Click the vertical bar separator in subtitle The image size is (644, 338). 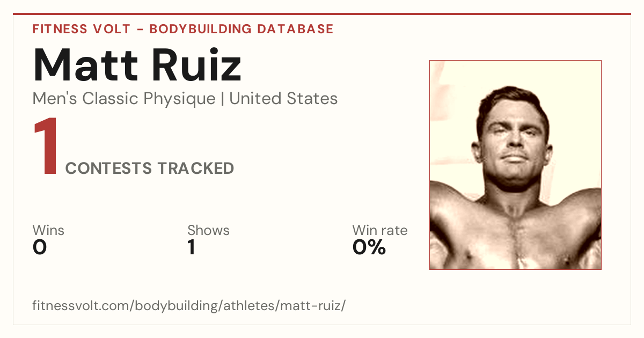click(x=223, y=99)
